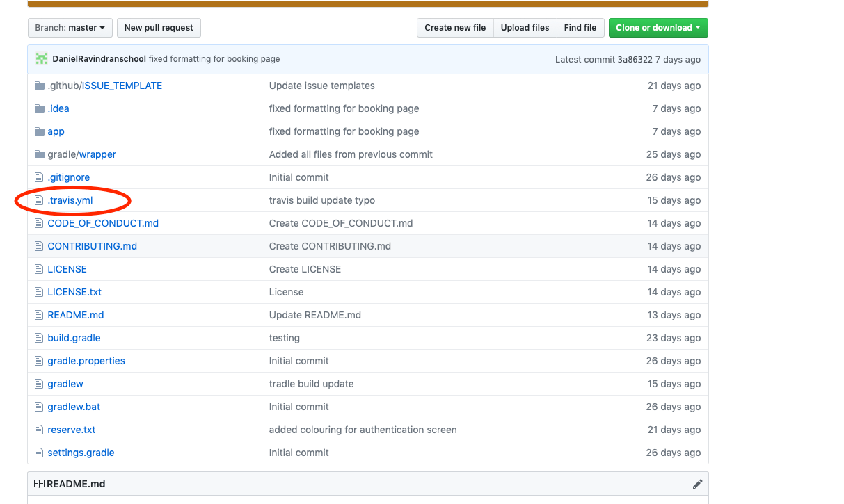This screenshot has height=504, width=844.
Task: Click the Create new file button
Action: click(454, 28)
